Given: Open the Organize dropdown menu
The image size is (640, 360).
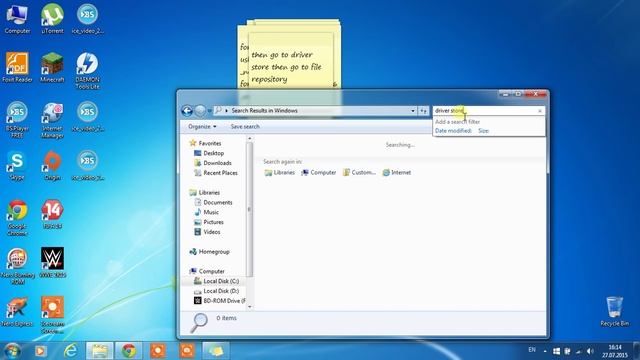Looking at the screenshot, I should [202, 127].
